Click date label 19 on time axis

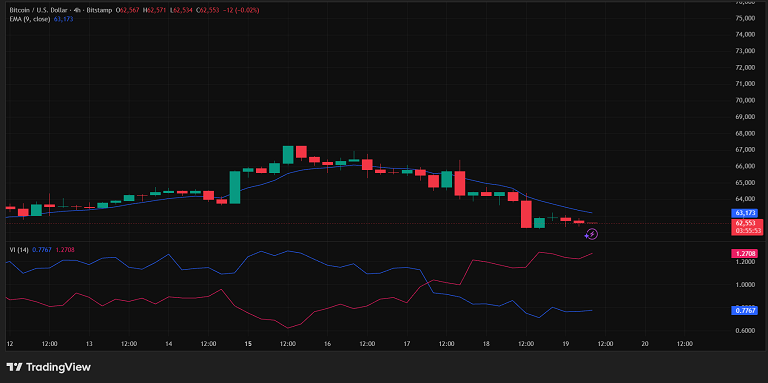point(566,344)
